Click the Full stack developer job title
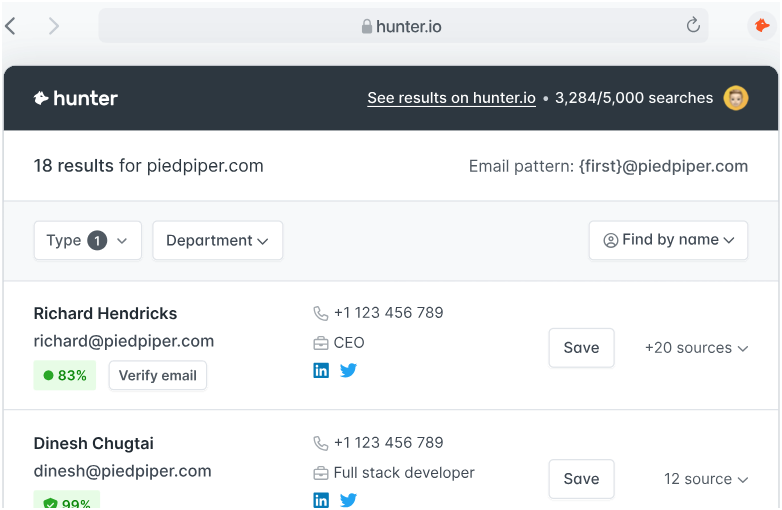The width and height of the screenshot is (782, 510). tap(404, 473)
